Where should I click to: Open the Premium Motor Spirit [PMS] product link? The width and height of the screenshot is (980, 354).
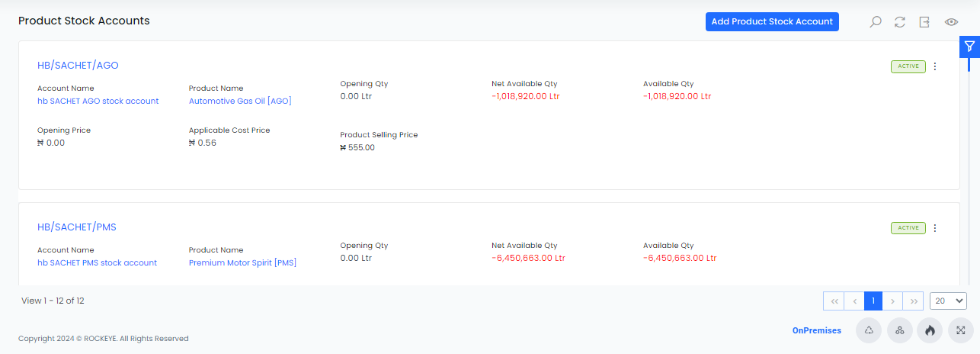click(x=242, y=262)
